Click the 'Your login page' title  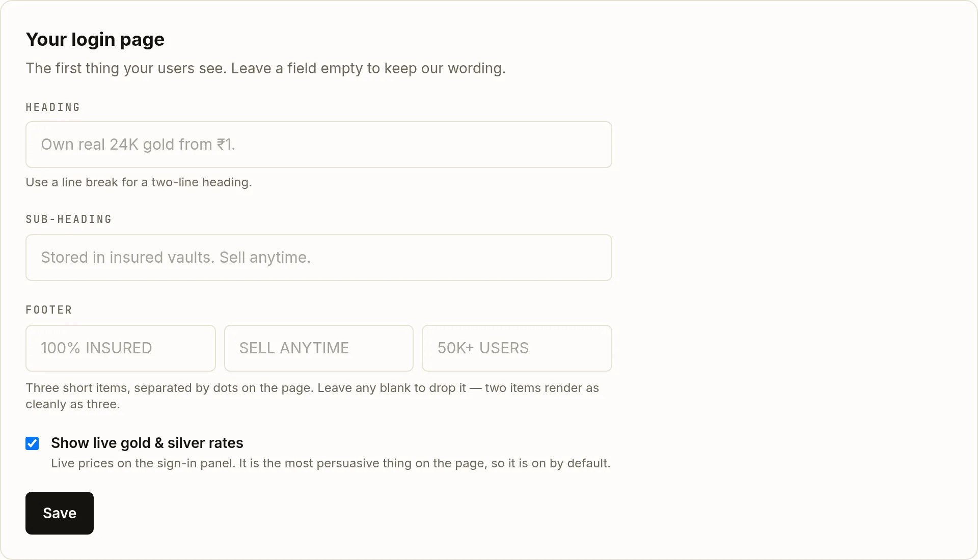tap(95, 39)
